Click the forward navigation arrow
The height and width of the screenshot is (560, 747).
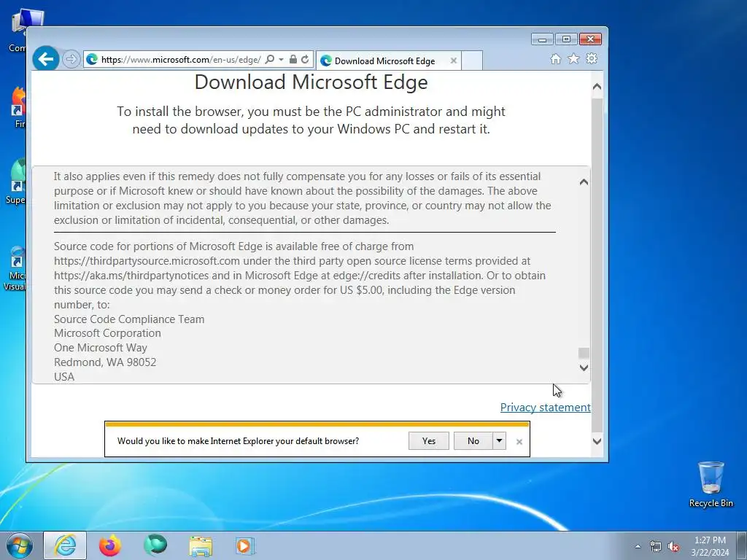pyautogui.click(x=71, y=60)
